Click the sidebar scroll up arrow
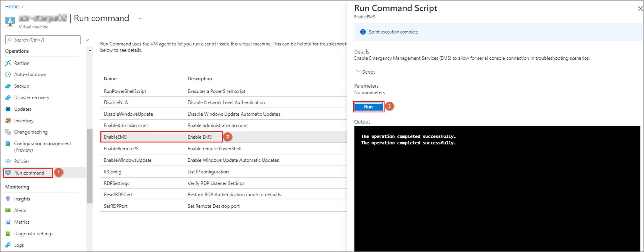This screenshot has width=644, height=252. (90, 51)
